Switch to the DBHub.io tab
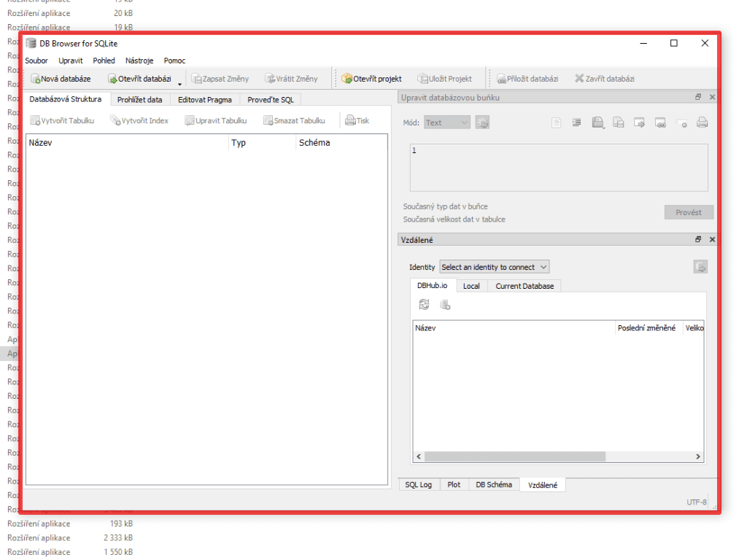The image size is (747, 560). tap(433, 286)
